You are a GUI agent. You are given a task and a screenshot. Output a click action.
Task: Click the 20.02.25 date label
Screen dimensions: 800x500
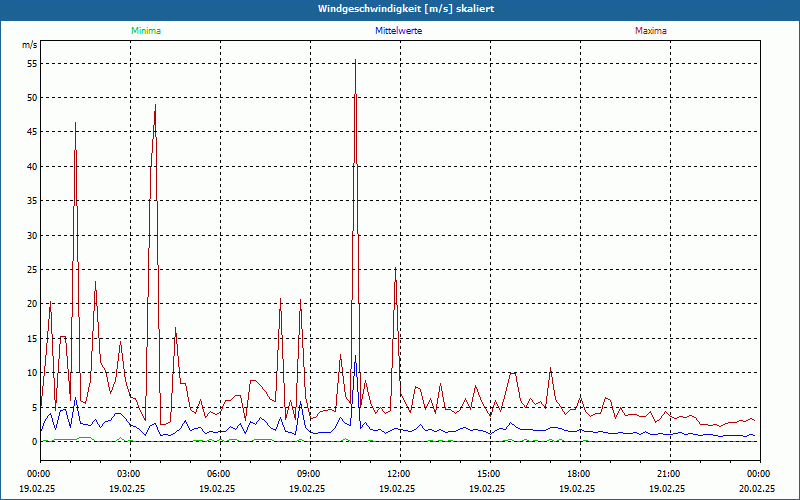click(x=757, y=488)
